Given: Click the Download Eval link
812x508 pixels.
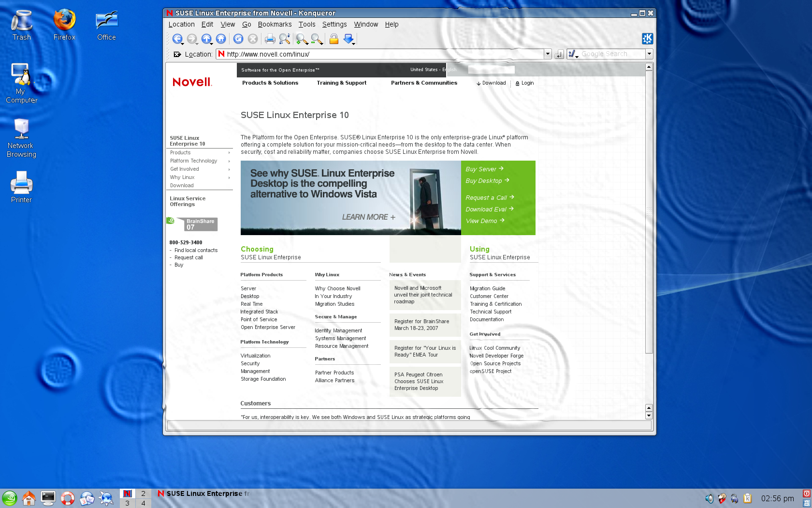Looking at the screenshot, I should click(x=490, y=209).
